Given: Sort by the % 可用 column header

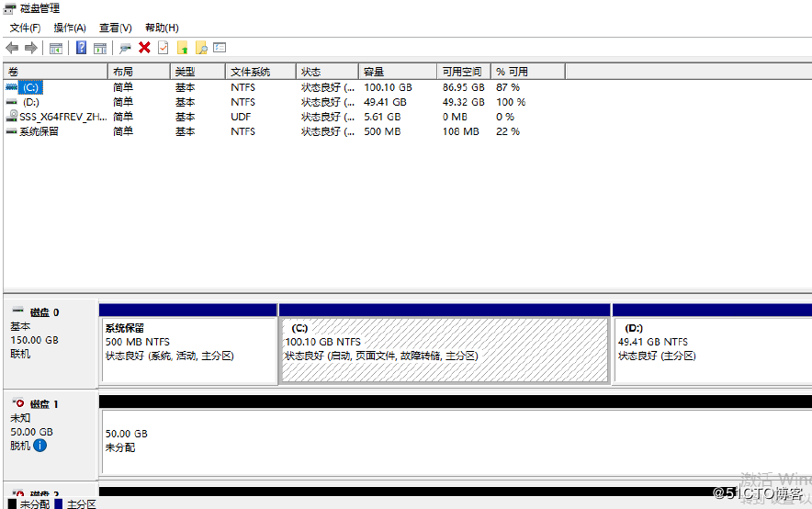Looking at the screenshot, I should [x=527, y=72].
